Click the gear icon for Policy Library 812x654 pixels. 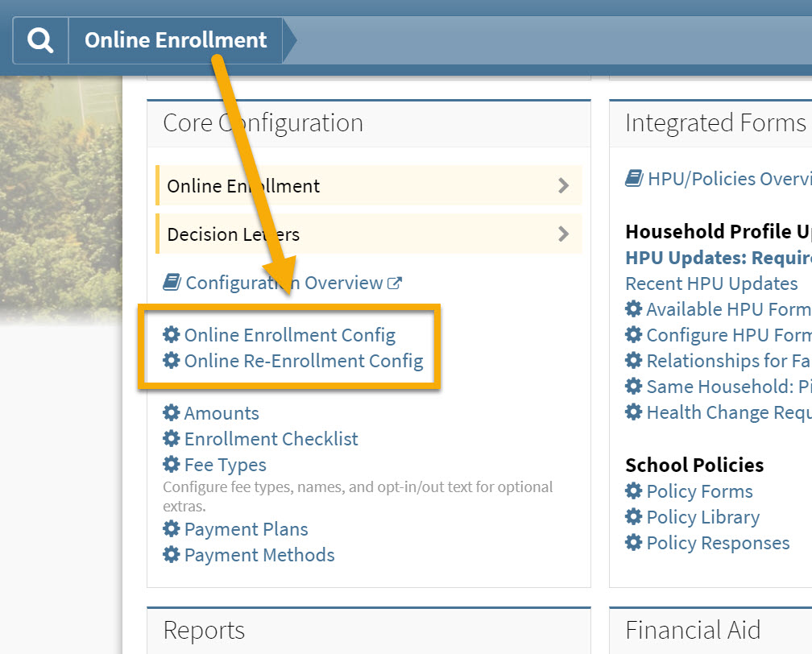click(x=632, y=517)
